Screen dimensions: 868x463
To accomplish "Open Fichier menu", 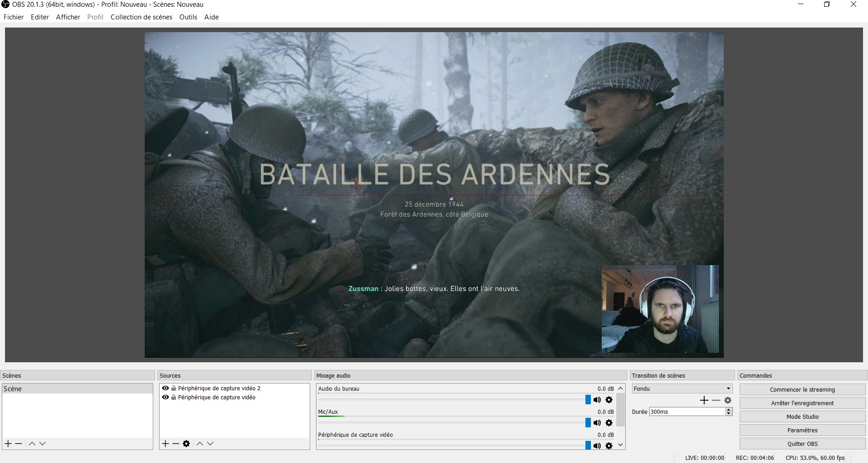I will point(14,17).
